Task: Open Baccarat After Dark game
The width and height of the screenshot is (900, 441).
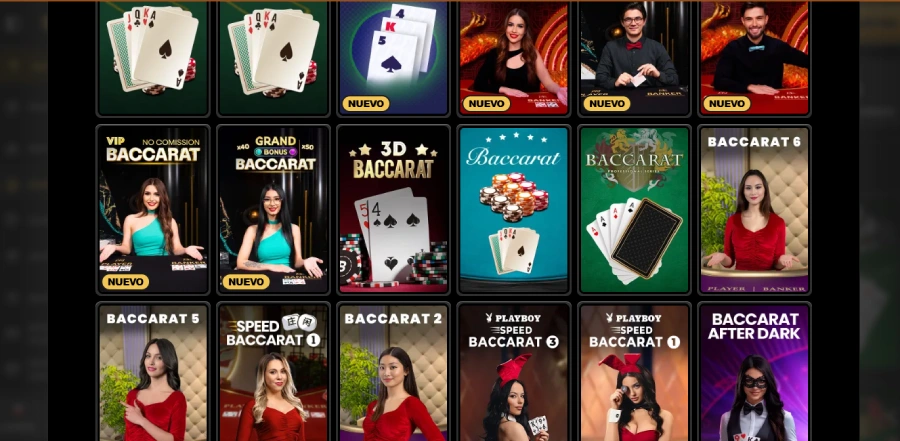Action: point(754,373)
